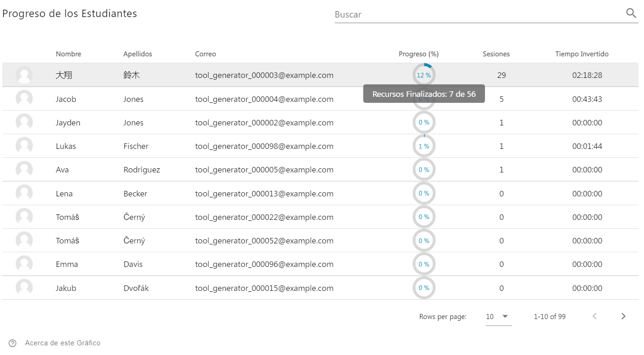Click avatar in the tool_generator_000052 row
The width and height of the screenshot is (644, 355).
tap(24, 240)
